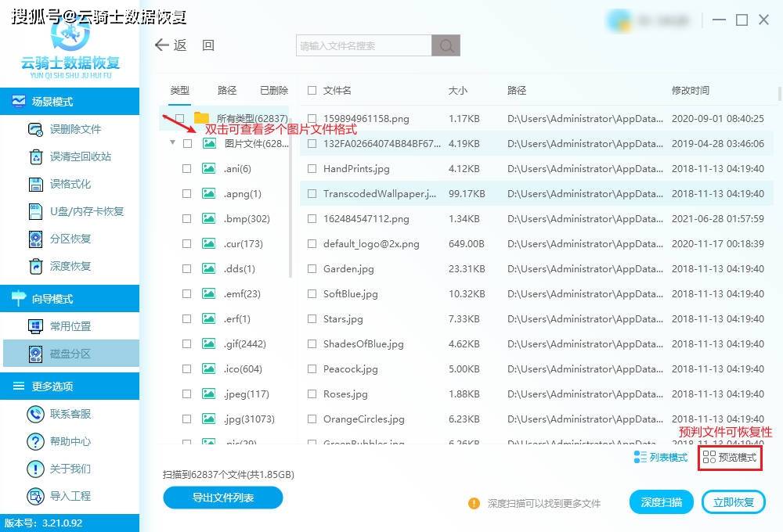Switch to 预览模式 grid view
The width and height of the screenshot is (783, 532).
click(x=730, y=458)
